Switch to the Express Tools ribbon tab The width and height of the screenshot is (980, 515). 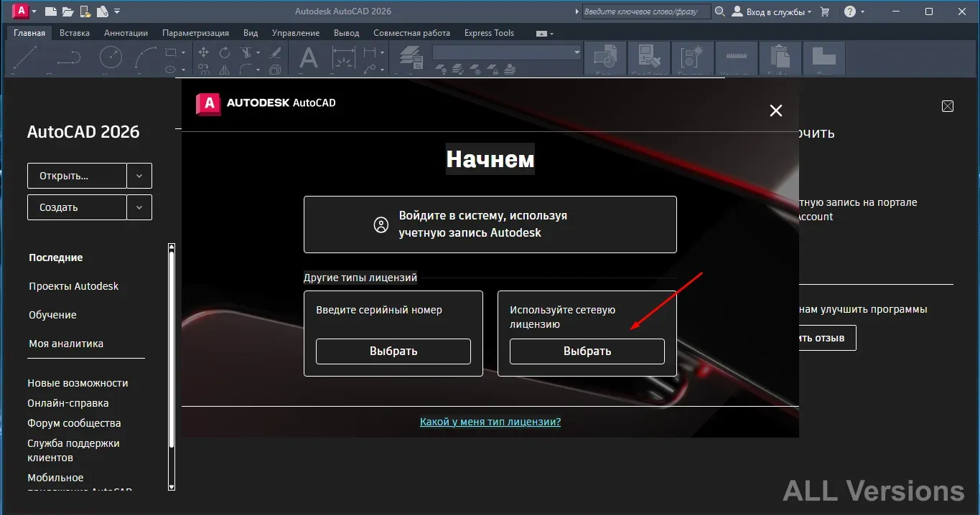coord(490,33)
